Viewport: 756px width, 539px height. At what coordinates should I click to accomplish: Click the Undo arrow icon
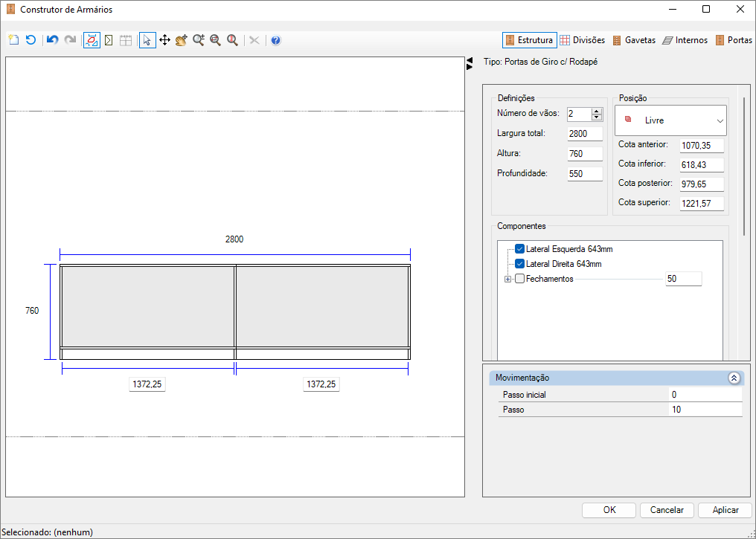point(52,40)
